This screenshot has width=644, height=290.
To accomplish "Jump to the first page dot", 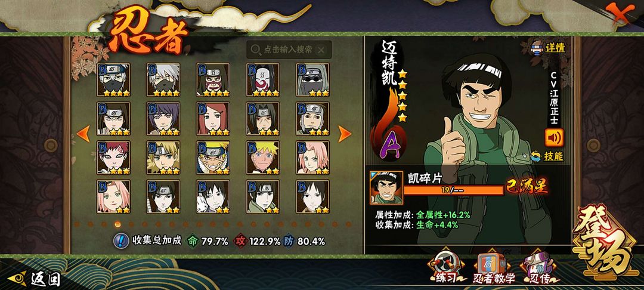I will [x=77, y=224].
